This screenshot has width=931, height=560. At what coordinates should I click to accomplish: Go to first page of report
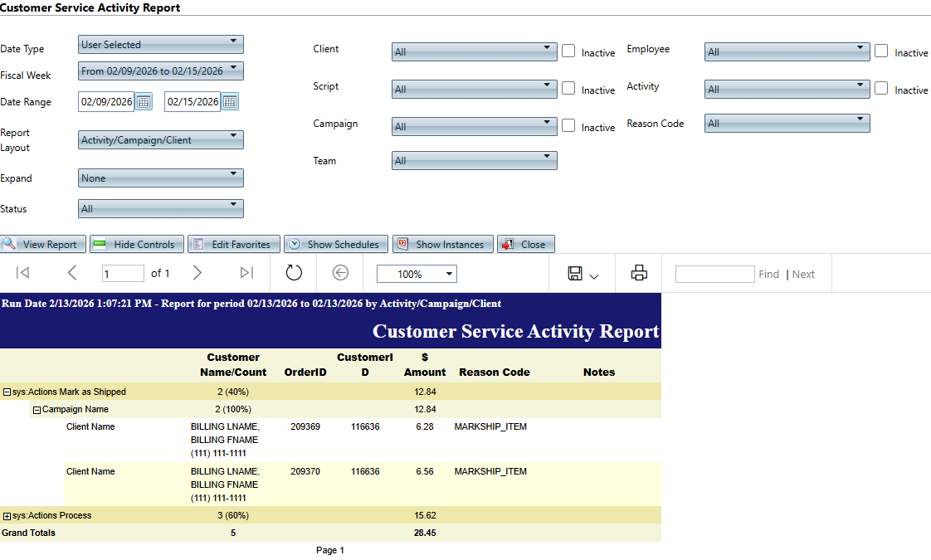[23, 273]
